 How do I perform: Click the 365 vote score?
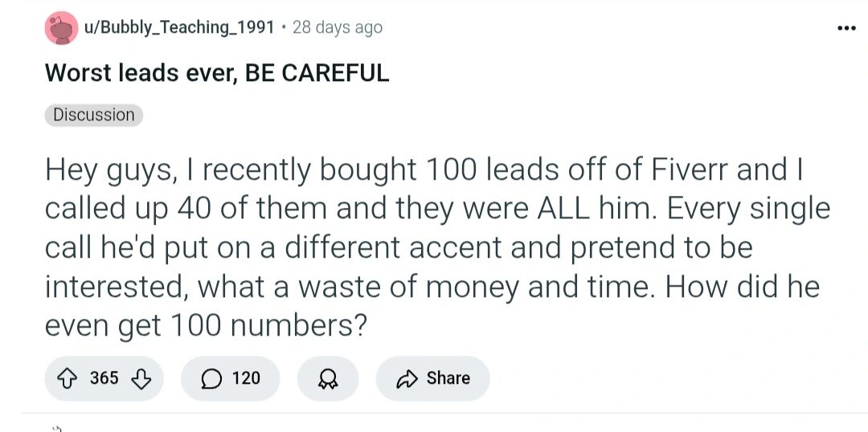[x=104, y=378]
